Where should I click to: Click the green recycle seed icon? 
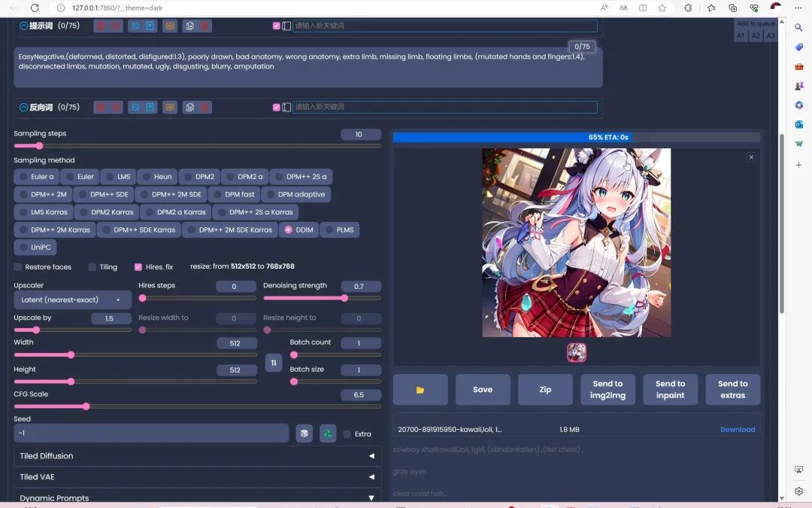pyautogui.click(x=328, y=433)
